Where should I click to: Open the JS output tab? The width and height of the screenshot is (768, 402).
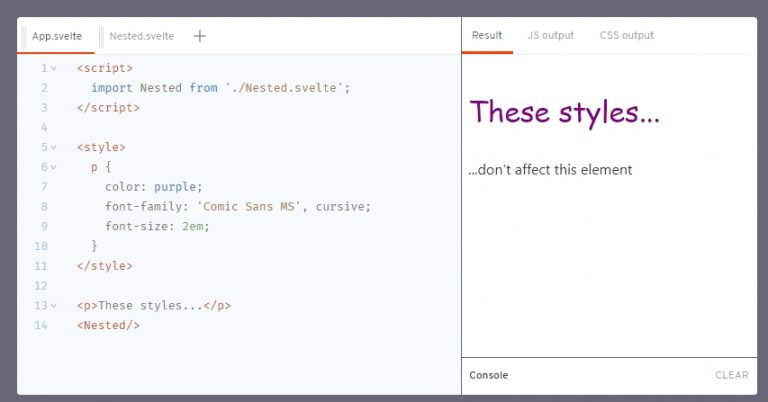[x=551, y=35]
